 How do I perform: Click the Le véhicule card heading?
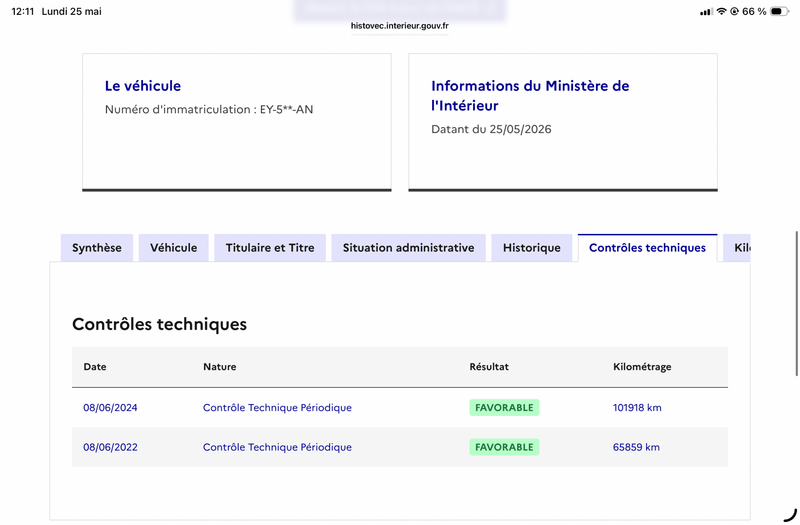click(x=143, y=86)
